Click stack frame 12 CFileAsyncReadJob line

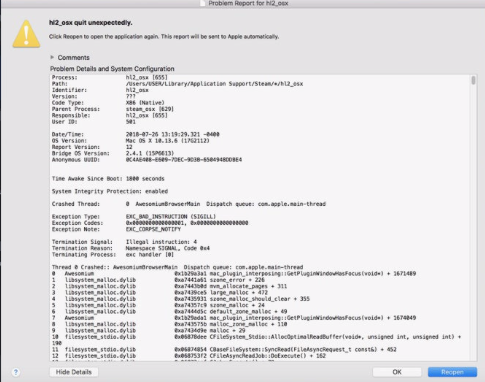coord(189,356)
